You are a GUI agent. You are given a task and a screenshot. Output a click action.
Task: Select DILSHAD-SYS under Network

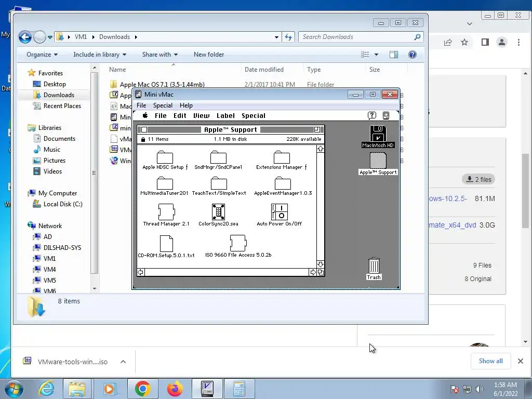point(62,248)
